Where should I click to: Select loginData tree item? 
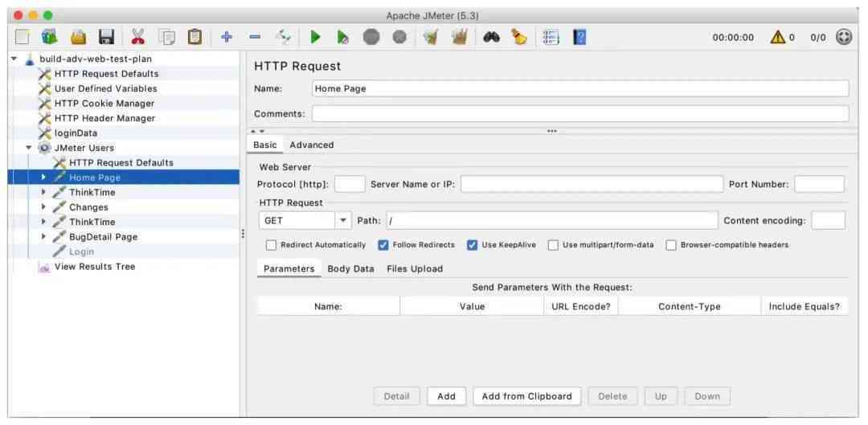(x=76, y=133)
